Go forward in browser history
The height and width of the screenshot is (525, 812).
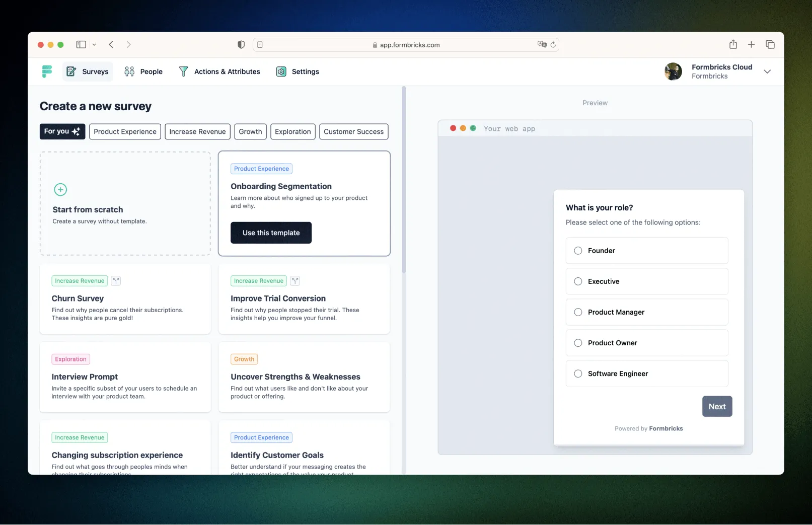pos(129,44)
